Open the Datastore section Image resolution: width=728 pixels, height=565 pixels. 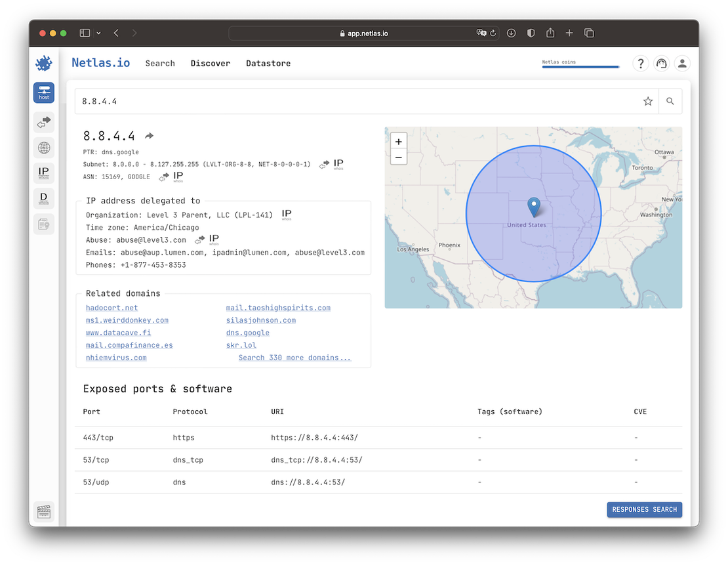coord(268,63)
